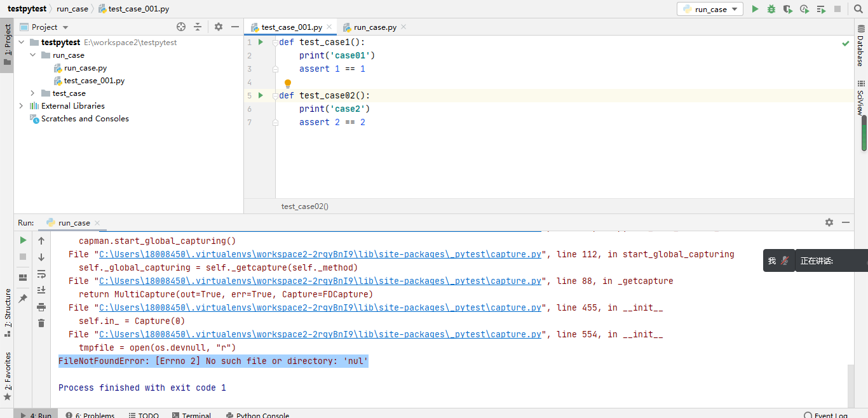The height and width of the screenshot is (418, 868).
Task: Run test_case02 from the gutter arrow
Action: point(261,95)
